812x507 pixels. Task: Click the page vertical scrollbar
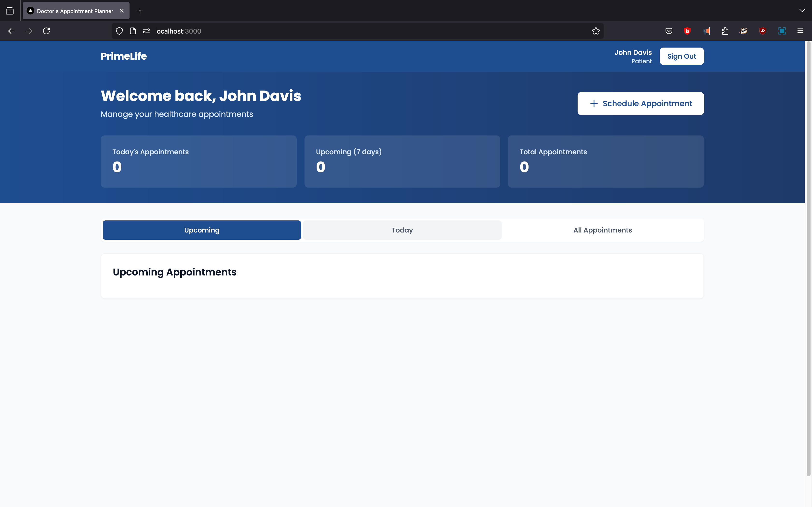(x=808, y=258)
